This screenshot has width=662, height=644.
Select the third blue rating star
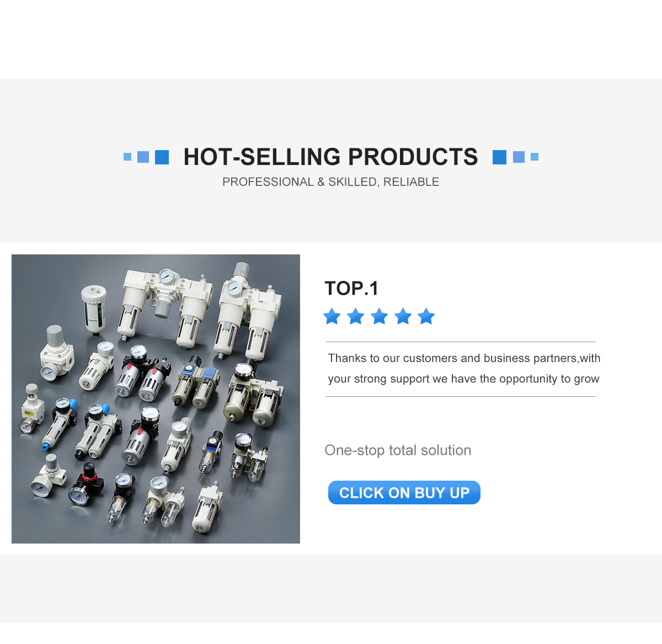(380, 316)
